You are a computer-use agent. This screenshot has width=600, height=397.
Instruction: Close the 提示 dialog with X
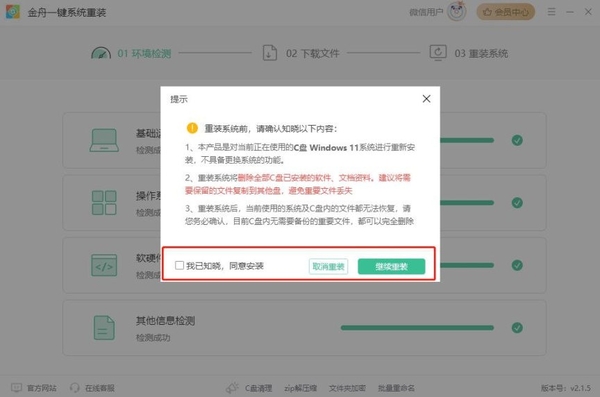(426, 99)
